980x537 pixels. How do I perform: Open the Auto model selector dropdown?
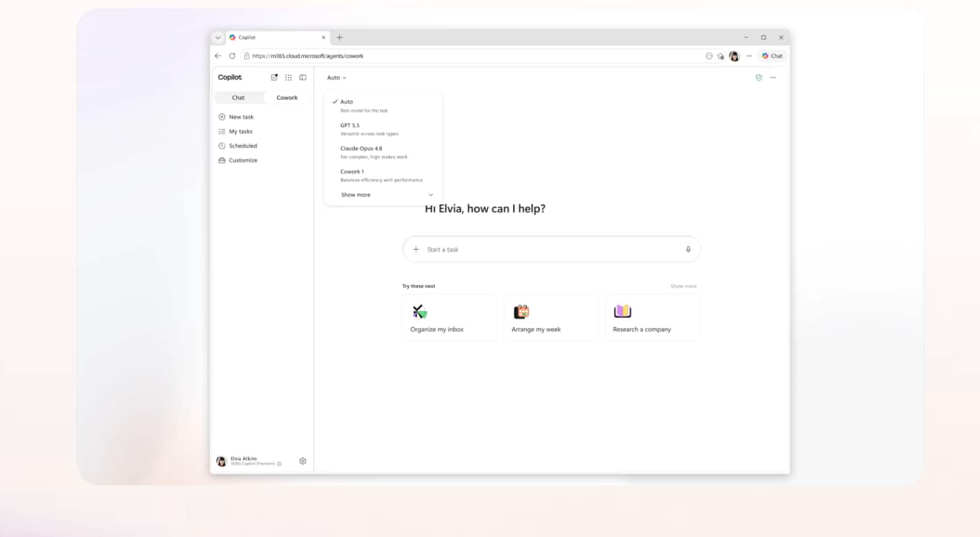[337, 77]
